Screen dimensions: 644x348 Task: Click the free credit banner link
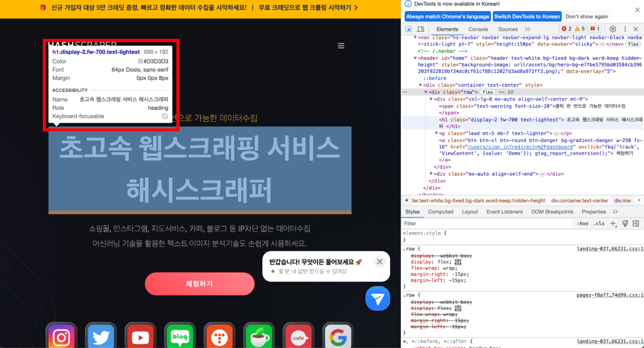308,8
